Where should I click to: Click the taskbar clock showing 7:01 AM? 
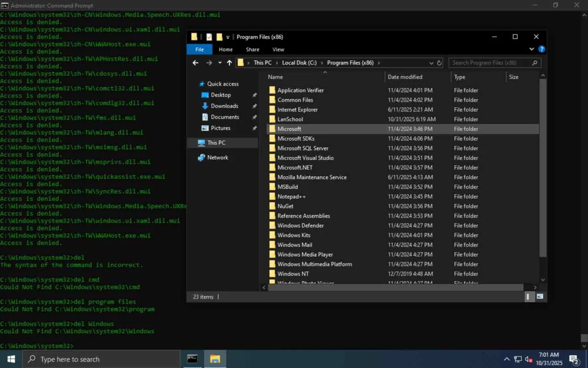pyautogui.click(x=548, y=359)
